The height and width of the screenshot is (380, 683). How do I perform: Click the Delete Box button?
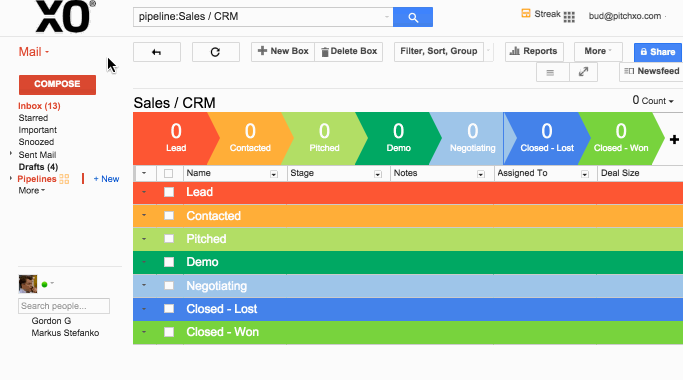349,51
